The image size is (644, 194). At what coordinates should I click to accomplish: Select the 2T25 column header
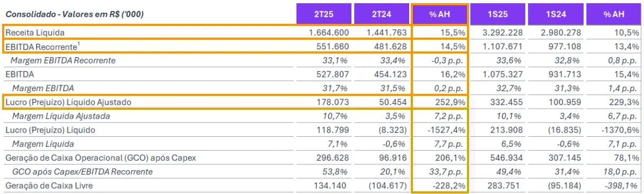pos(323,13)
